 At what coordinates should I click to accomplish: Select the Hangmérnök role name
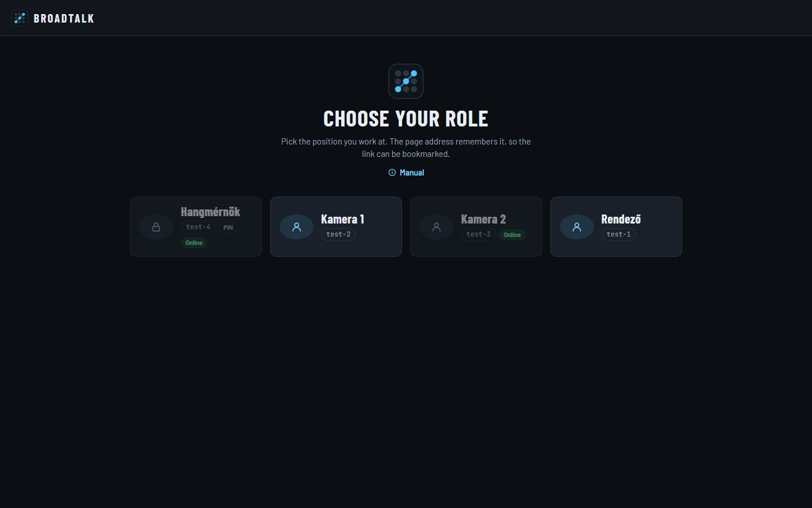point(210,212)
